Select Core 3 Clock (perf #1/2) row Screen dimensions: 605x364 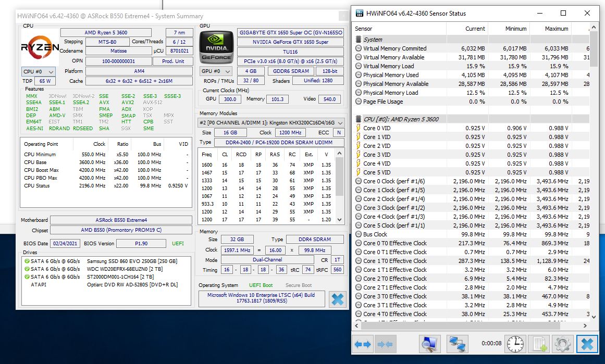[x=471, y=208]
